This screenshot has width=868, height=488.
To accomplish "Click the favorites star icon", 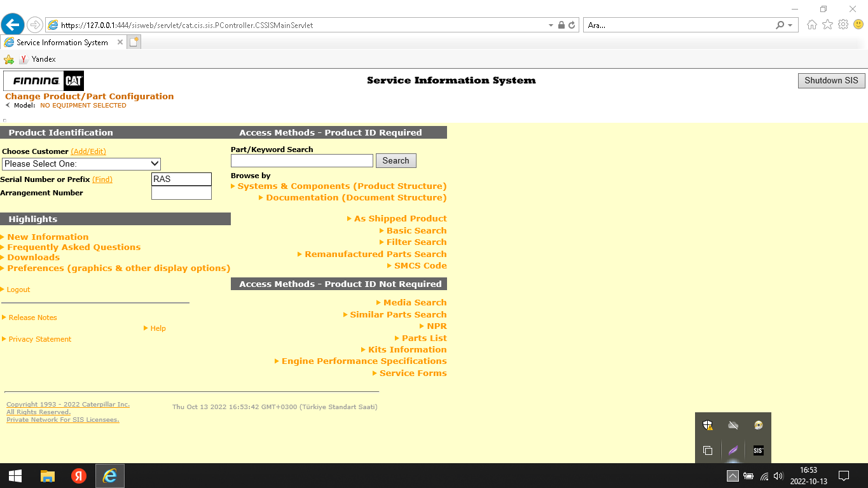I will [x=827, y=25].
